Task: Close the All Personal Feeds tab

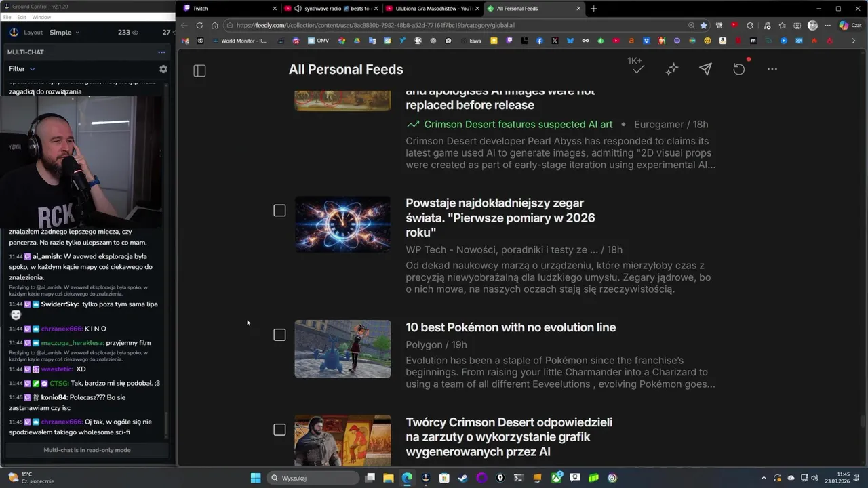Action: click(578, 9)
